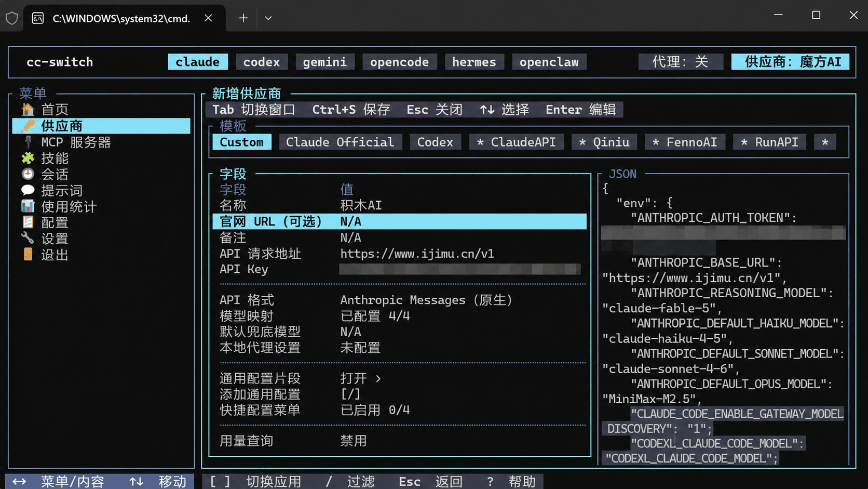Open the 模型映射 已配置 4/4 row
868x489 pixels.
pyautogui.click(x=400, y=316)
